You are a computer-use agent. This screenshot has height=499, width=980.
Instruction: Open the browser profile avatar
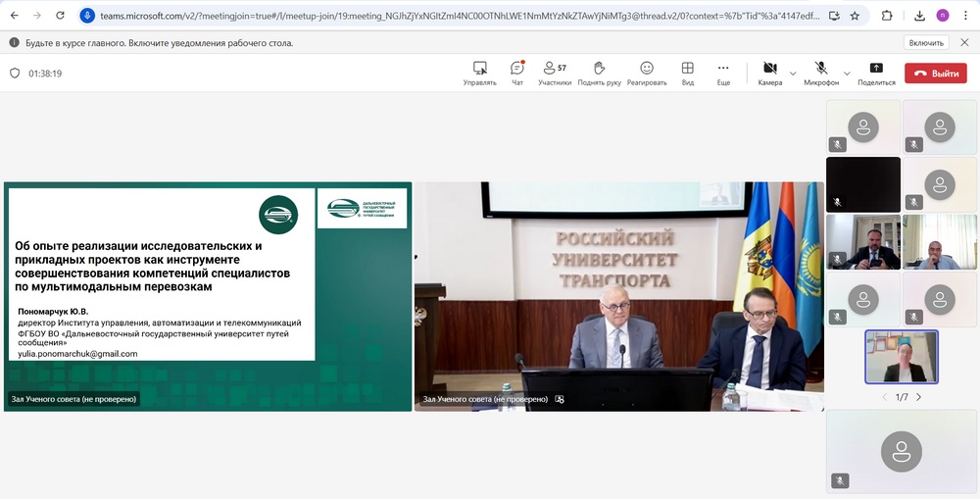pyautogui.click(x=942, y=16)
